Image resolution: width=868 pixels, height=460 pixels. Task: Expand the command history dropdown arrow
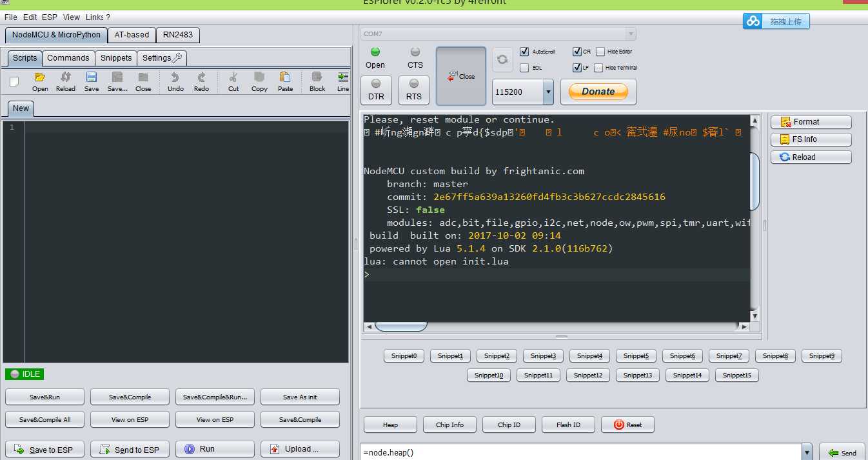806,452
